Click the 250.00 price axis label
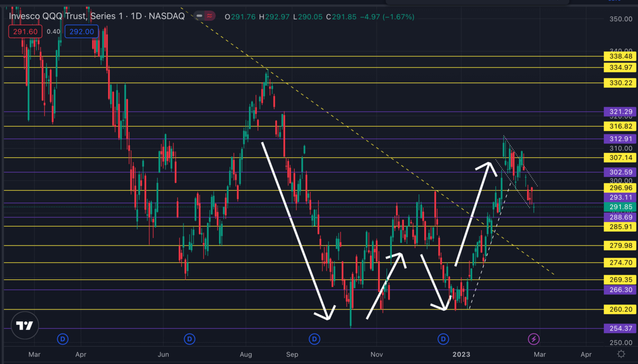 [x=620, y=343]
